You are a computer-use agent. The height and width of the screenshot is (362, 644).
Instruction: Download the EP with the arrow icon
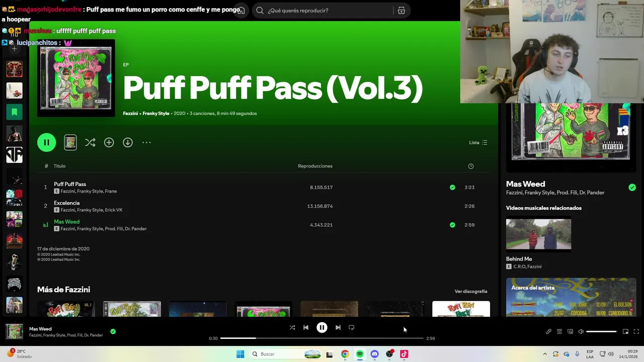(128, 143)
